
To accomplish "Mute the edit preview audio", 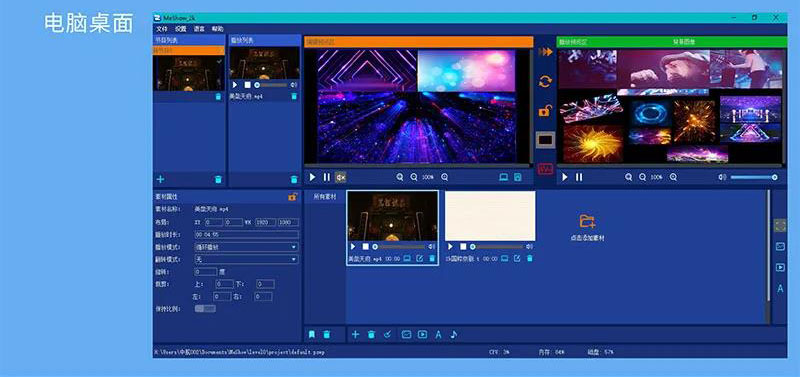I will tap(340, 178).
